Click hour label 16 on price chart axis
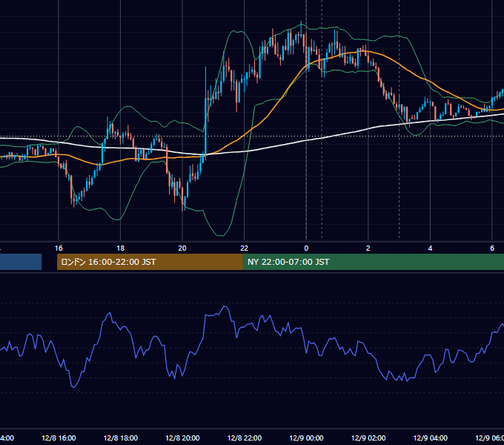The width and height of the screenshot is (504, 445). coord(59,248)
